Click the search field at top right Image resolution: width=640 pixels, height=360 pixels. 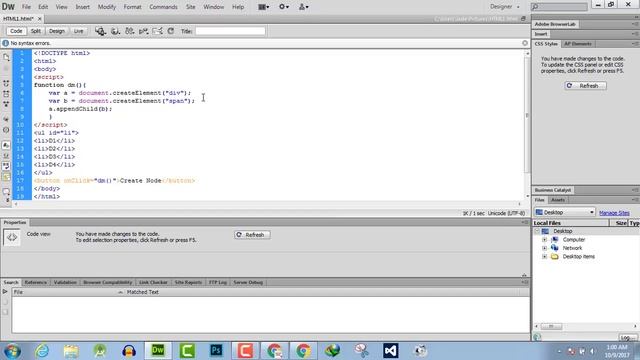pyautogui.click(x=559, y=7)
